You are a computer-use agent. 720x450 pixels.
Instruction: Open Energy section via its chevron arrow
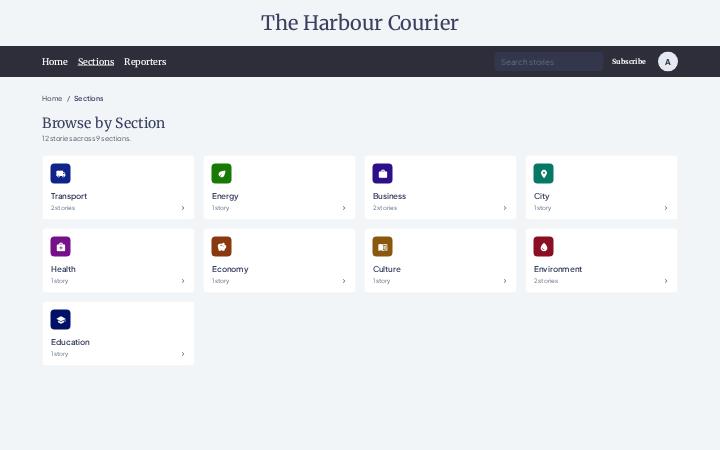tap(344, 208)
